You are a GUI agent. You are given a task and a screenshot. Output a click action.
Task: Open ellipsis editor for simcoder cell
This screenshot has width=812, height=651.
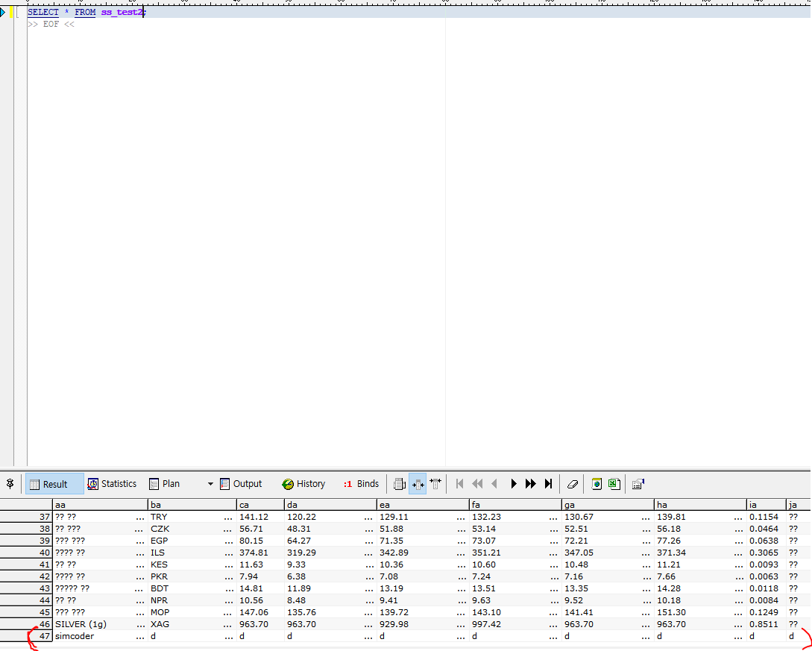pos(140,636)
